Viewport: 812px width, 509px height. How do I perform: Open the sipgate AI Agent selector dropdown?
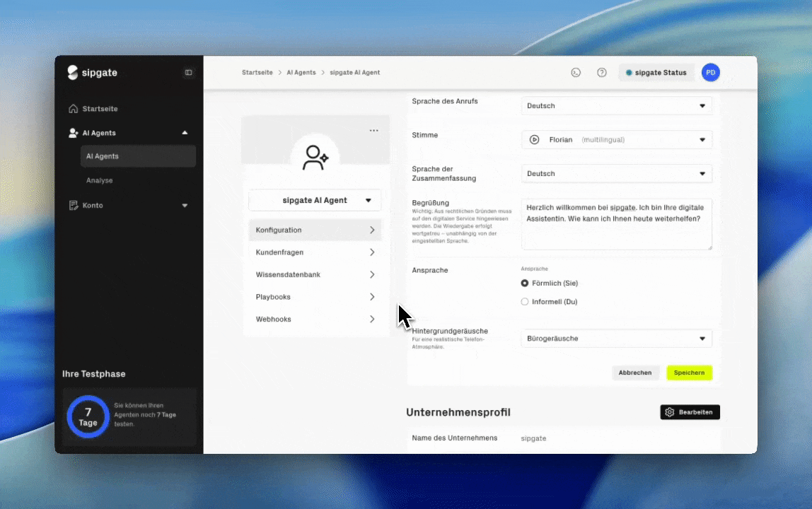click(x=315, y=200)
